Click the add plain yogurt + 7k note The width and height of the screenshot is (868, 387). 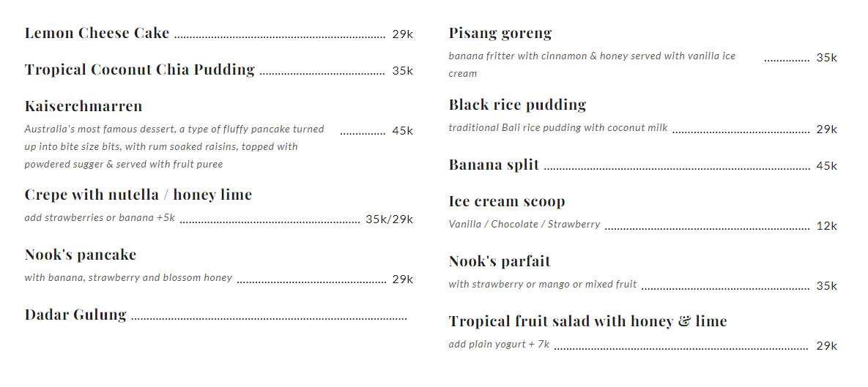(x=499, y=345)
